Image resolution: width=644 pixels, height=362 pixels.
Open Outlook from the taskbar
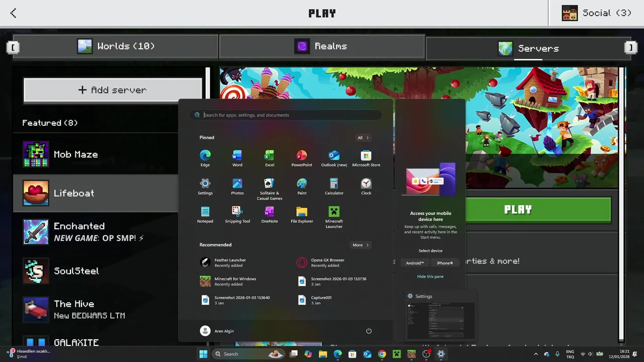click(367, 354)
